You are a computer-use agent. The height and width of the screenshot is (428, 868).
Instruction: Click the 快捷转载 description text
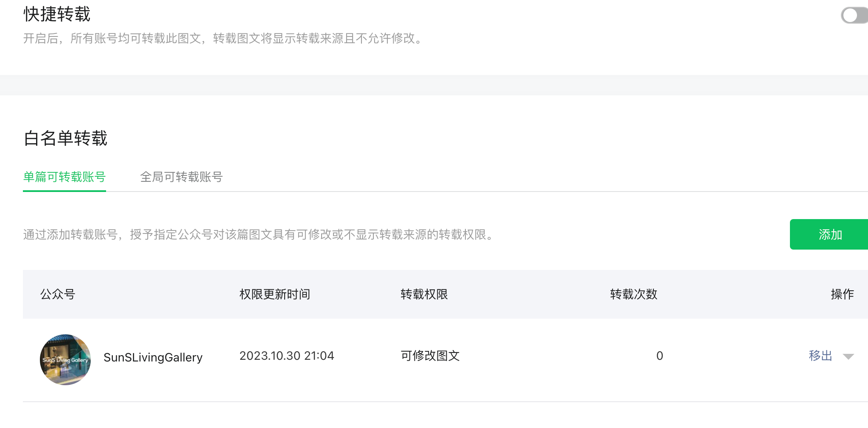pos(224,39)
